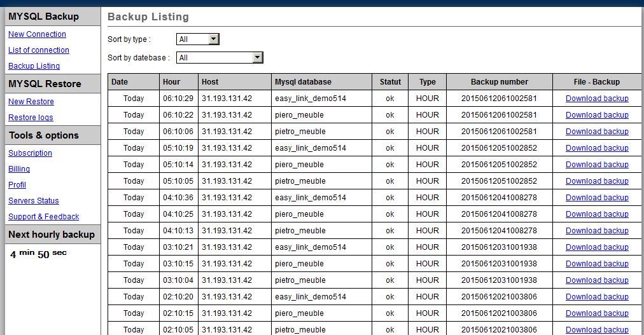This screenshot has height=335, width=644.
Task: Open Backup Listing in sidebar
Action: tap(34, 66)
